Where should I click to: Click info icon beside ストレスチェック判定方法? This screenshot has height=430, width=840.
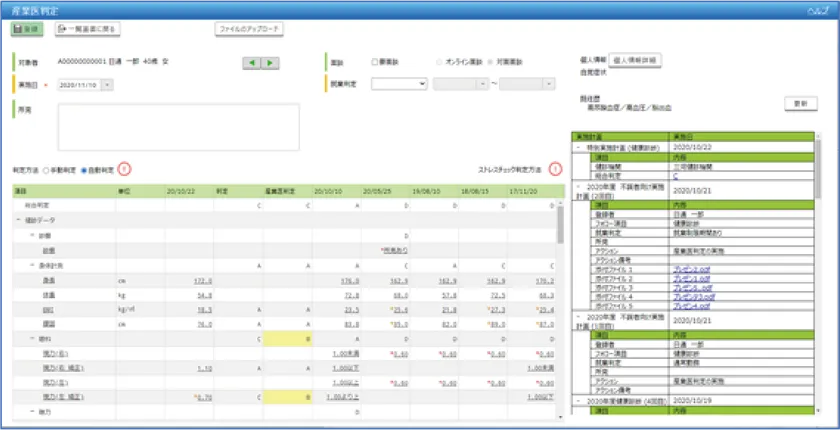point(554,170)
